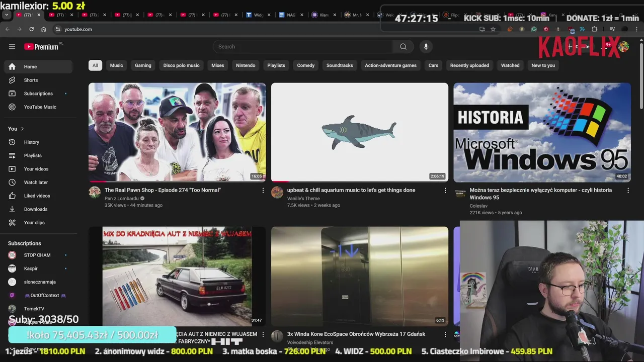This screenshot has height=362, width=644.
Task: Select the Playlists filter chip
Action: coord(276,65)
